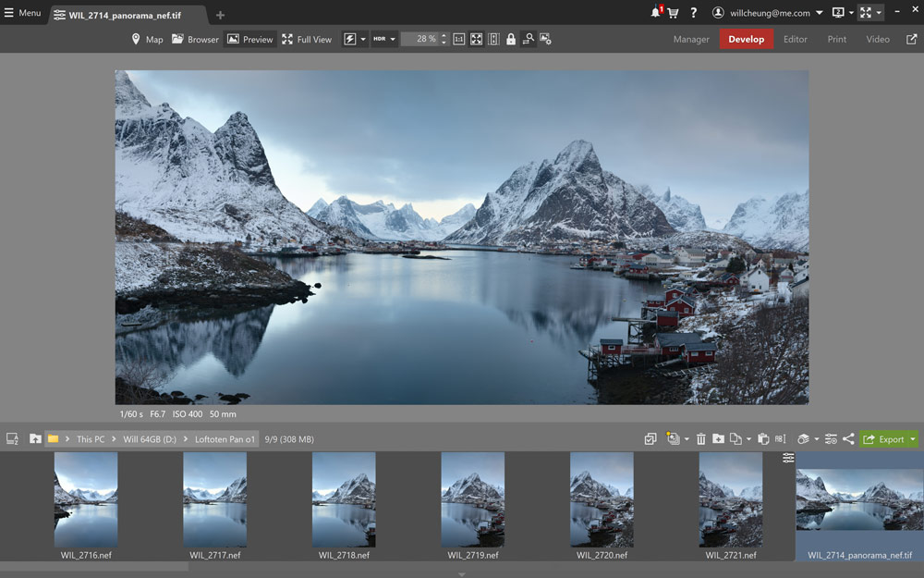Expand the batch filter dropdown arrow
The height and width of the screenshot is (578, 924).
817,439
